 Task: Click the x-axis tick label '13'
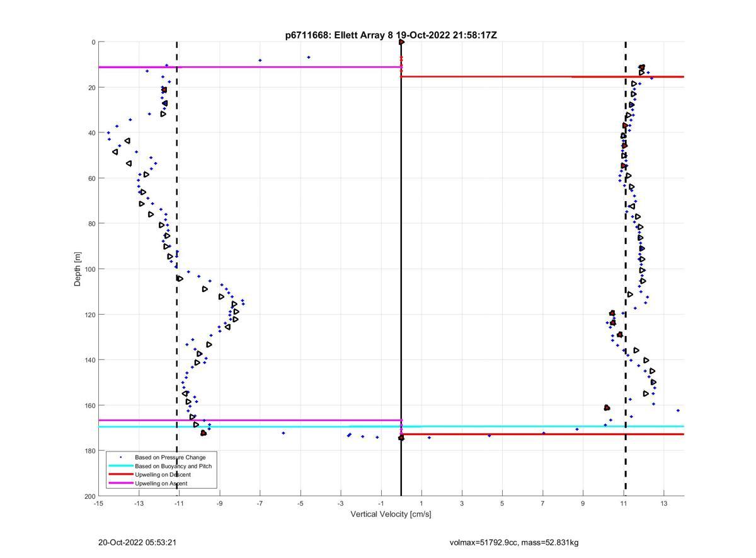(663, 503)
